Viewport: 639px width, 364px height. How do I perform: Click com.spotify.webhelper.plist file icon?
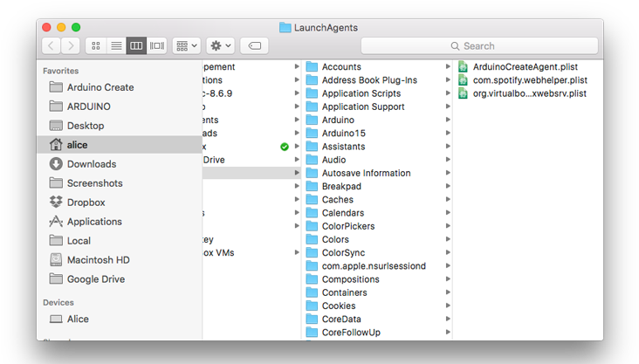463,80
